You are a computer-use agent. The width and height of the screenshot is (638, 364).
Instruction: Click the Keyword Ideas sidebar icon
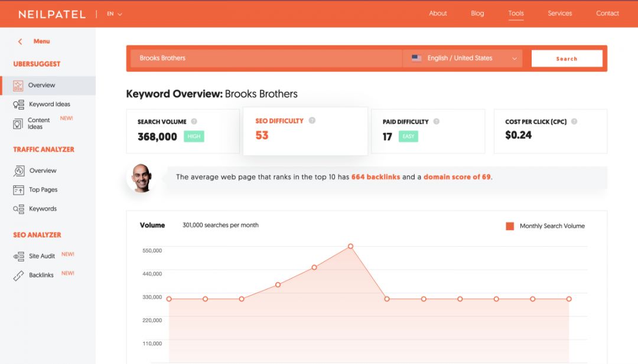coord(18,104)
